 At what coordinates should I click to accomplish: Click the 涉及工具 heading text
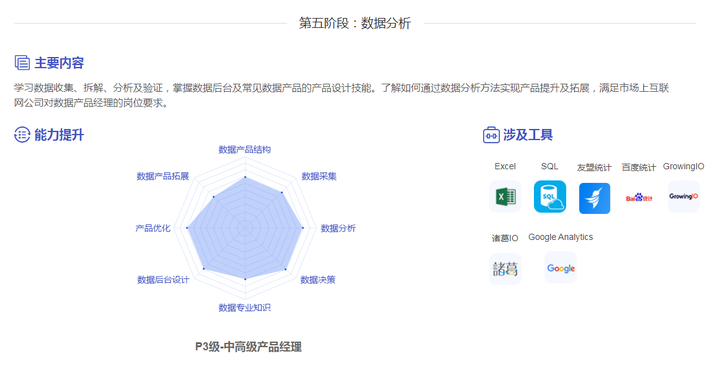[528, 135]
